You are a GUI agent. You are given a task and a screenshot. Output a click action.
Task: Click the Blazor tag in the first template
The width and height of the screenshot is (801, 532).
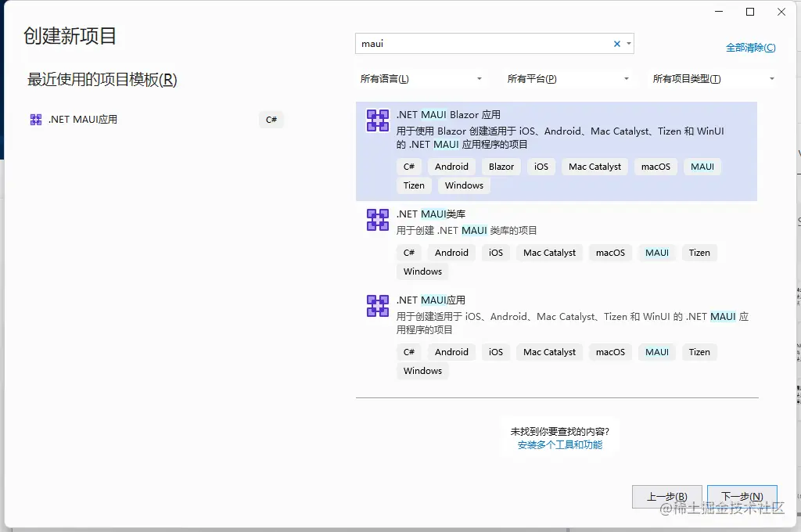pos(501,167)
